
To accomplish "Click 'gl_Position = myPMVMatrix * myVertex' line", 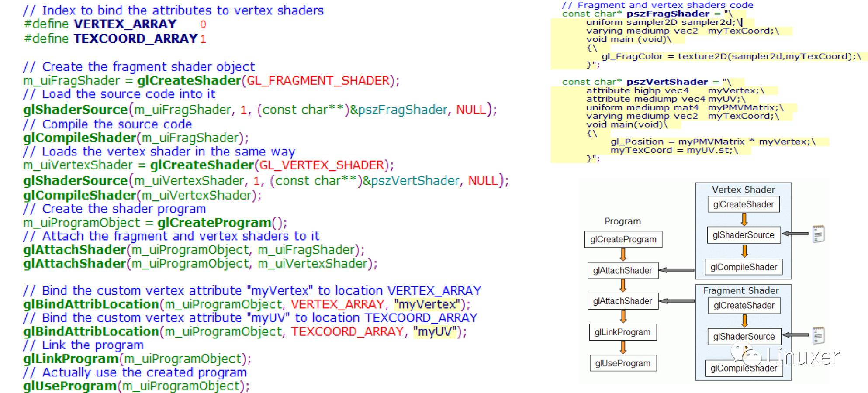I will pos(713,141).
